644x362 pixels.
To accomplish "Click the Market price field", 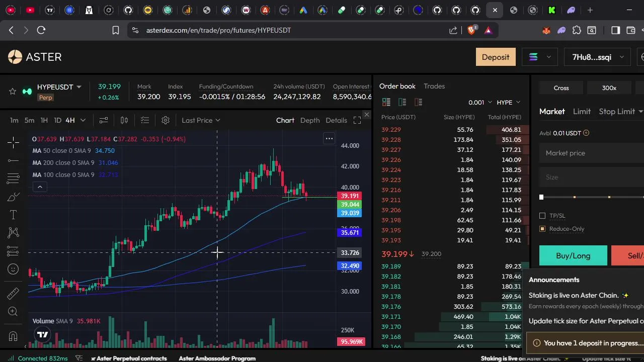I will point(592,153).
